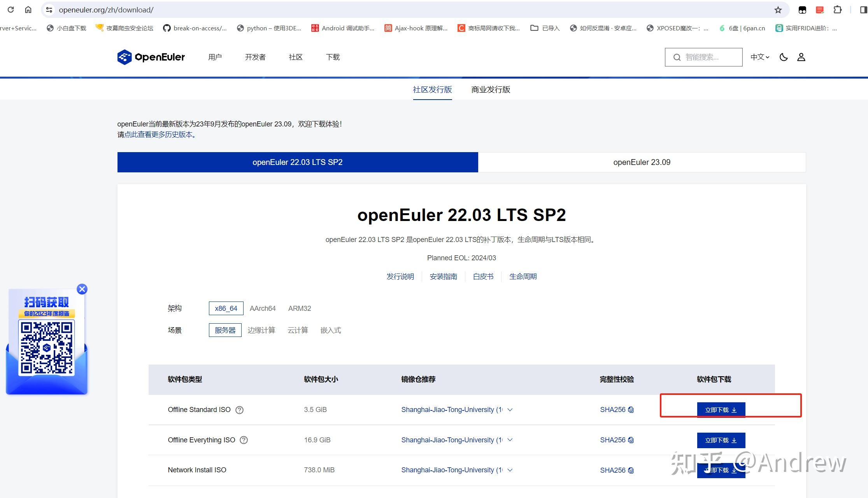Click the OpenEuler logo
This screenshot has height=498, width=868.
pos(151,57)
